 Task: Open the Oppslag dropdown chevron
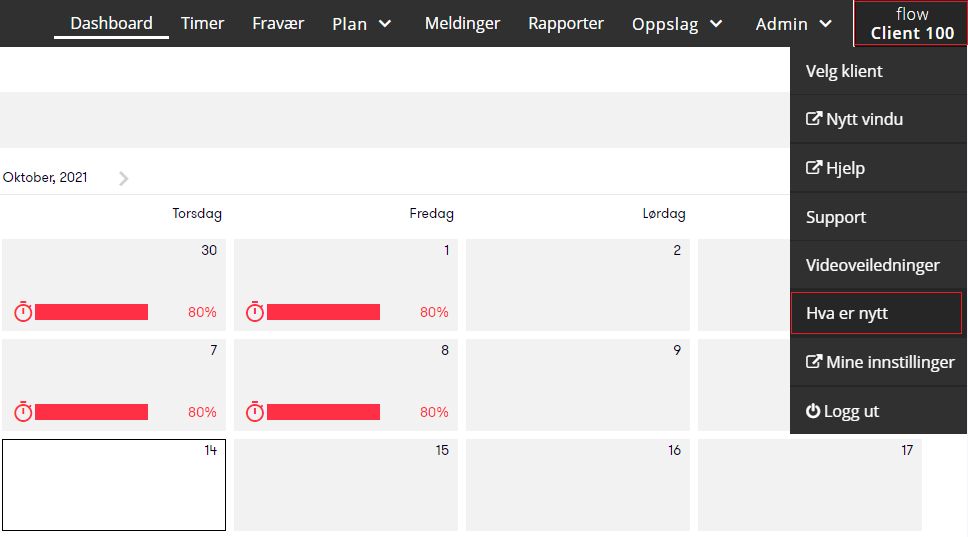(716, 23)
